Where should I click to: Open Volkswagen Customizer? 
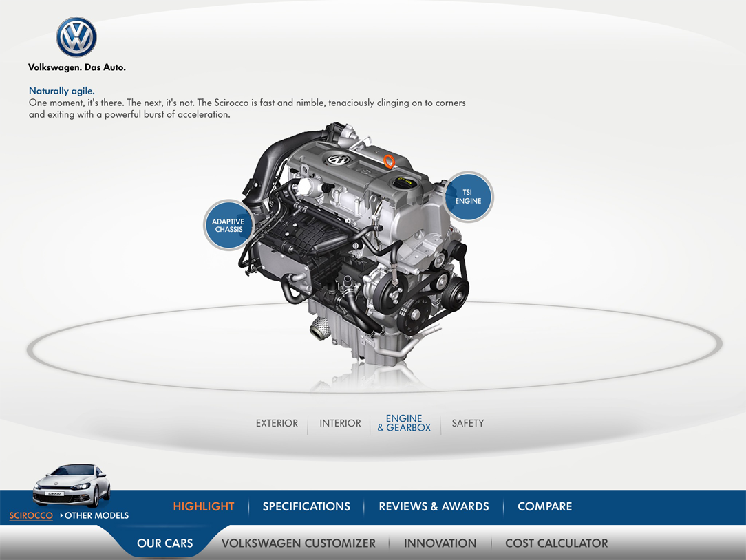click(298, 543)
